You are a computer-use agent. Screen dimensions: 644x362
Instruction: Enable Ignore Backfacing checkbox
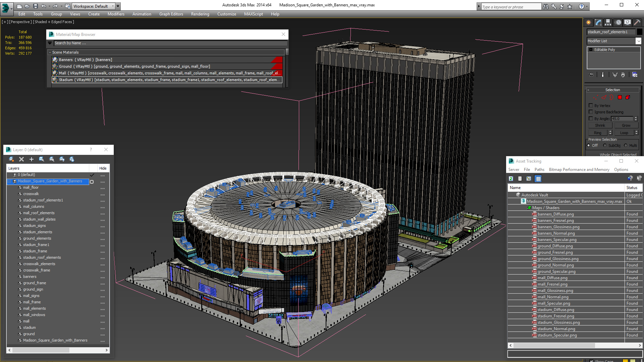[x=591, y=112]
